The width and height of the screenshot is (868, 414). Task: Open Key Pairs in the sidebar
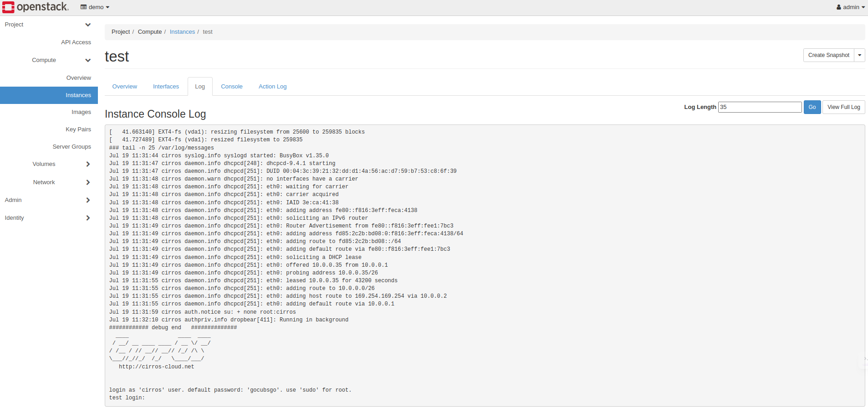[78, 129]
